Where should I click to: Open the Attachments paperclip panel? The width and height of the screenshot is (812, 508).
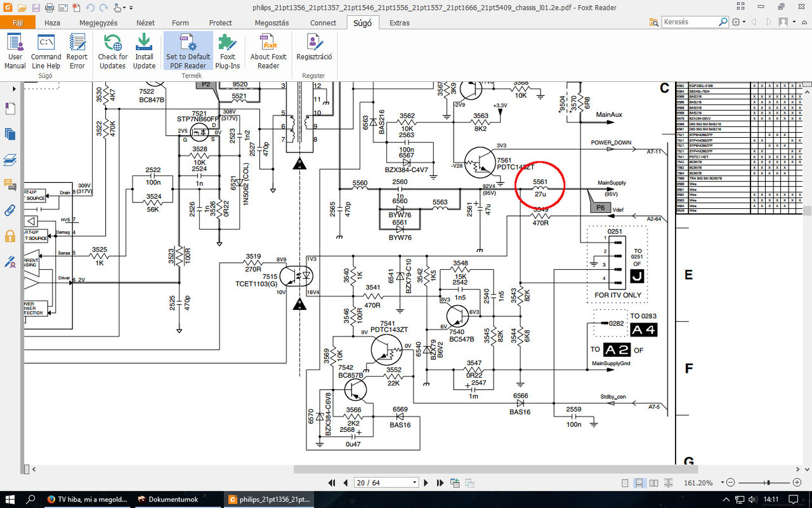(10, 210)
